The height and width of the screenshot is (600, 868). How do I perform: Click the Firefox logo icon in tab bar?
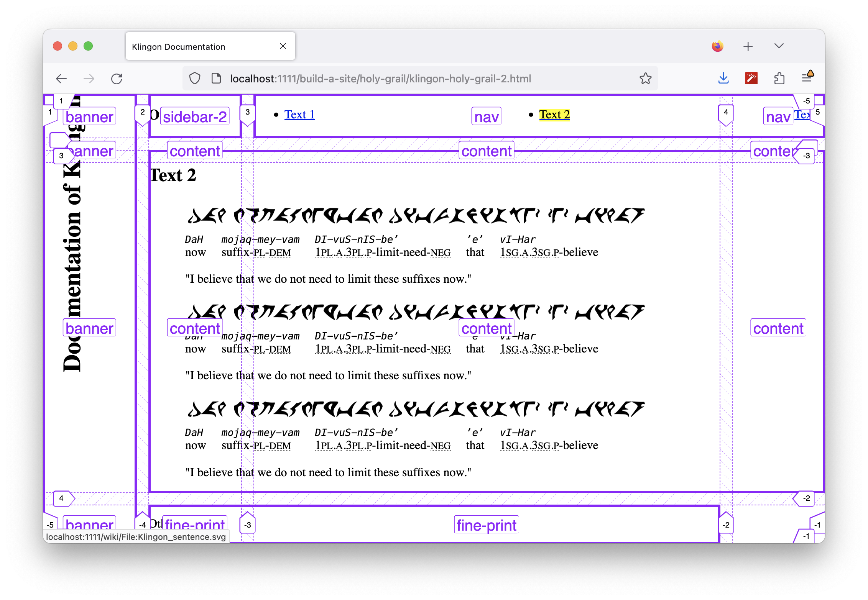(718, 46)
